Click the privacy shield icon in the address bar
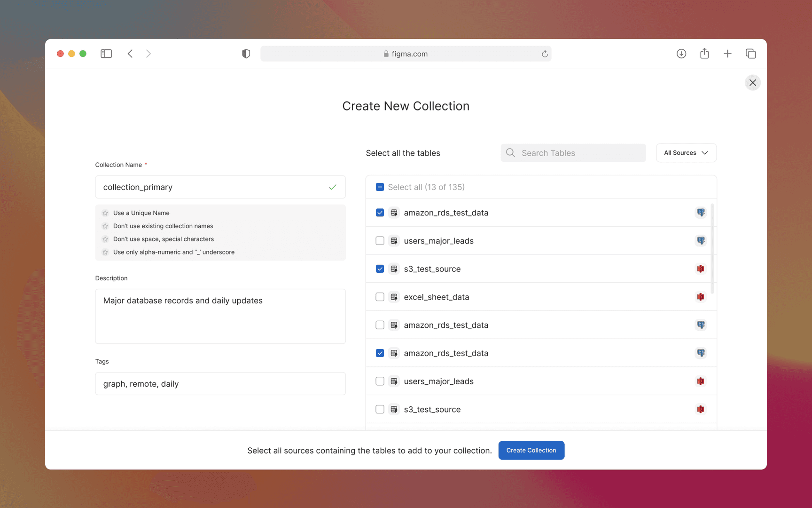The width and height of the screenshot is (812, 508). click(246, 53)
